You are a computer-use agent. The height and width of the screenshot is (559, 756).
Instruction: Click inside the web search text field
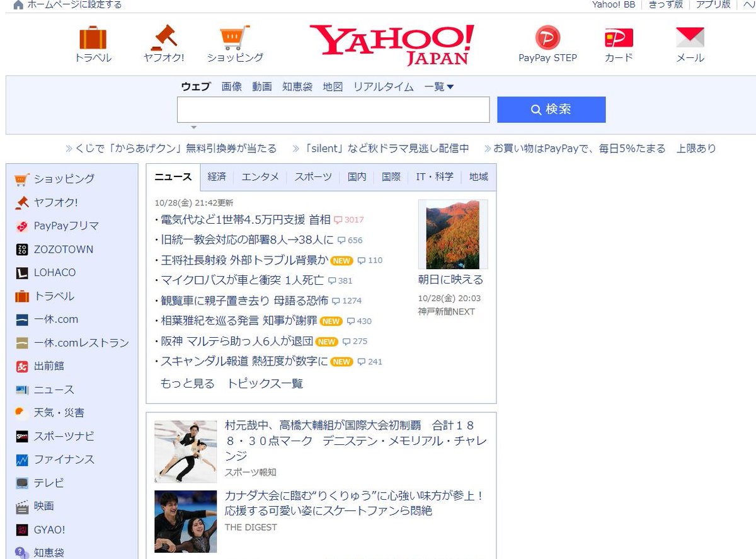pyautogui.click(x=333, y=110)
